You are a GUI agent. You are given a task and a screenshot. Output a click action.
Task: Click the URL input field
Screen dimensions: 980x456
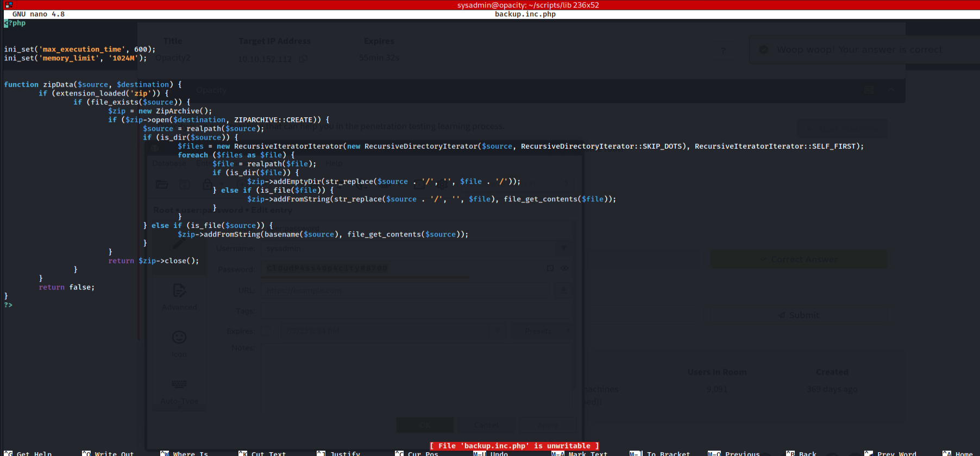pyautogui.click(x=405, y=290)
